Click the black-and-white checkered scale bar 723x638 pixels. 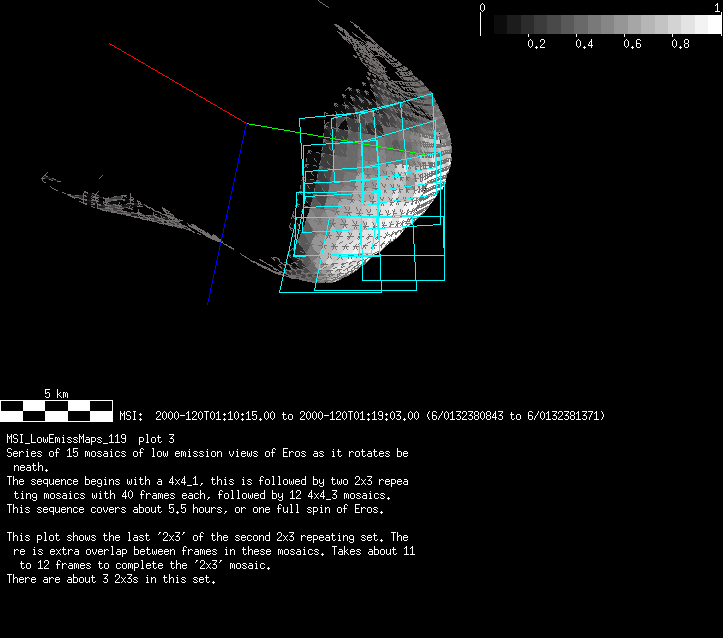56,410
